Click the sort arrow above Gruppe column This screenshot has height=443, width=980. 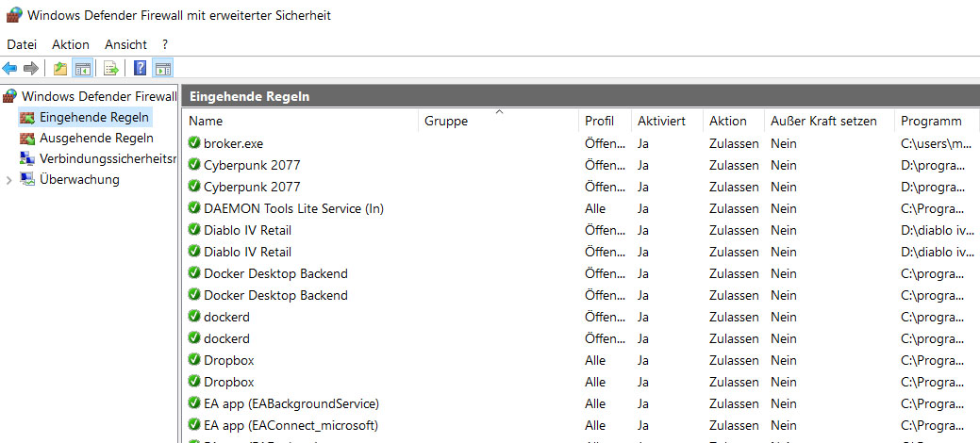click(499, 112)
